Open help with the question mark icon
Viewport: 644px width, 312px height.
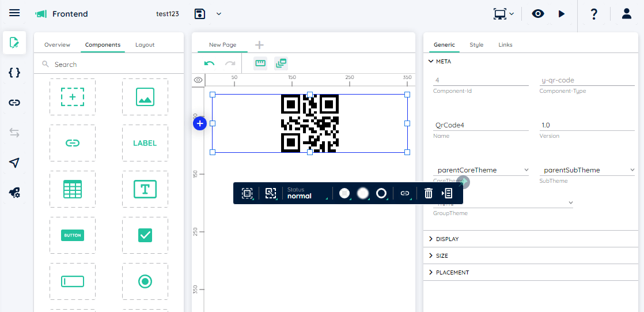[593, 14]
